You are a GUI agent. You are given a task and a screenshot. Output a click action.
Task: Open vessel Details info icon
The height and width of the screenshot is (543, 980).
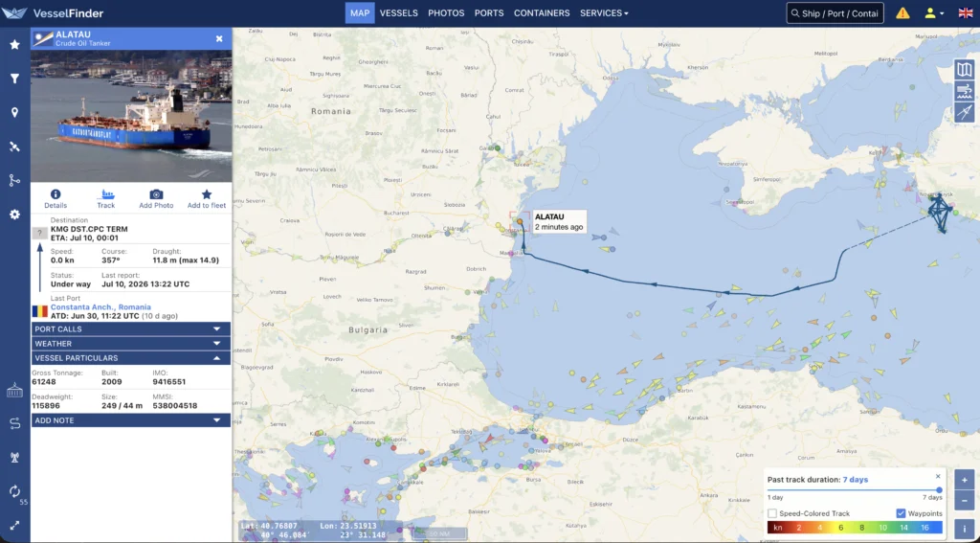point(56,198)
